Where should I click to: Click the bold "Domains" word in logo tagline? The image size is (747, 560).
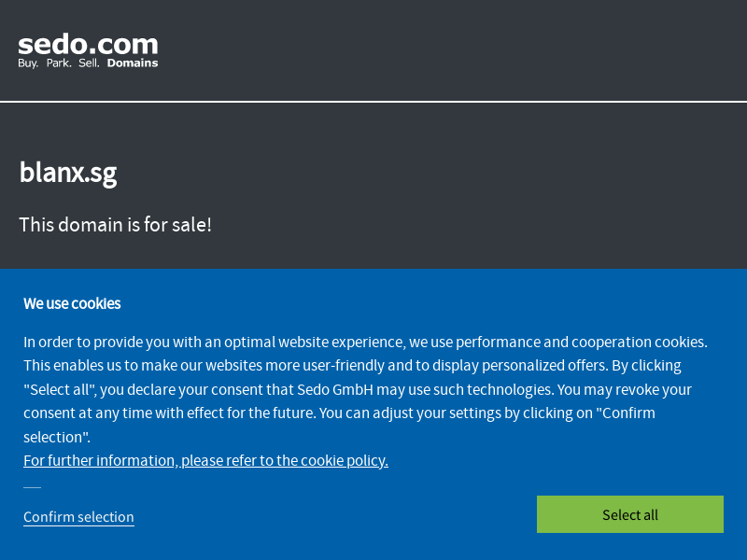point(133,63)
